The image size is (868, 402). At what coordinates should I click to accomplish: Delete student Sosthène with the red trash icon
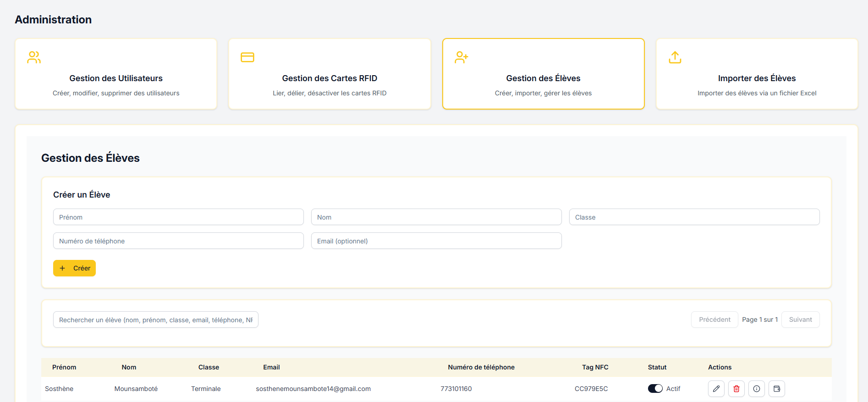click(736, 389)
